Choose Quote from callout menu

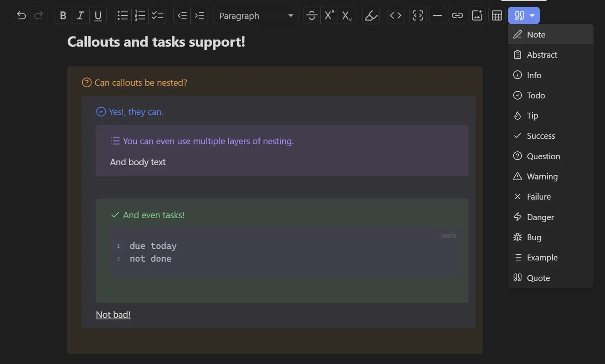[551, 278]
